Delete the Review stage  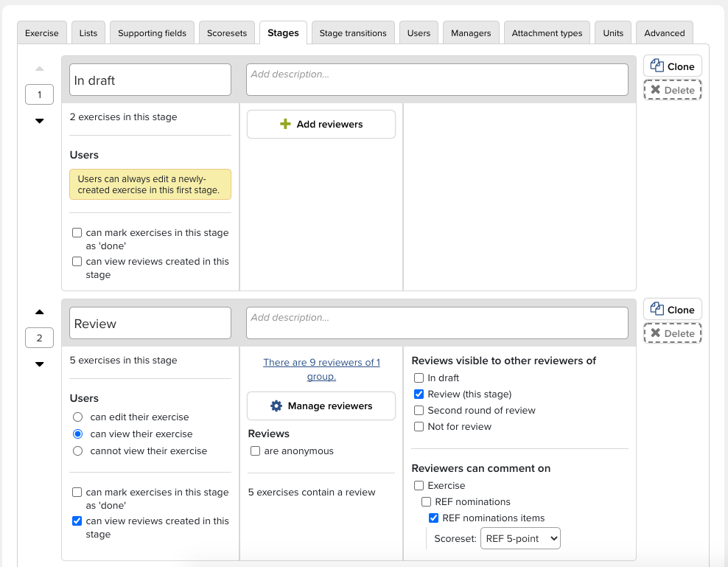672,333
